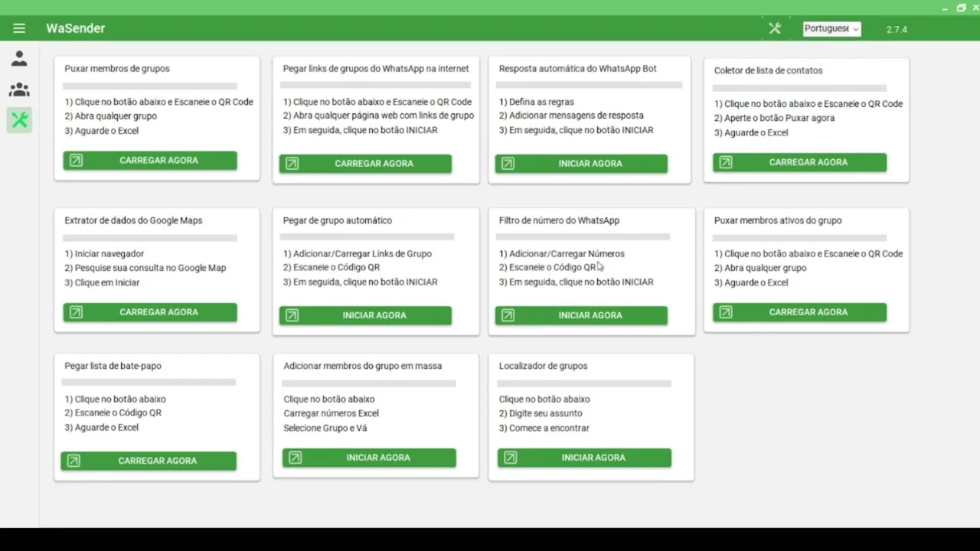
Task: Click the 'Extrator de dados do Google Maps' heading
Action: pos(133,220)
